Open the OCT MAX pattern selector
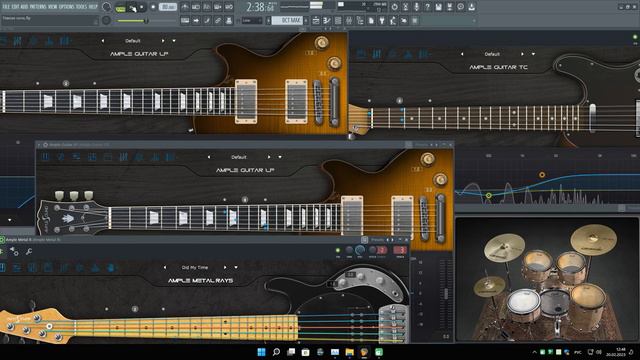Screen dimensions: 640x360 [287, 20]
